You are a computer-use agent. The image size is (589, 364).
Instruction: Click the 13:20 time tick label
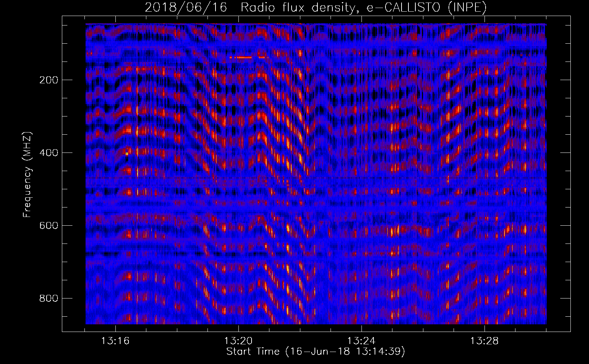pos(238,341)
